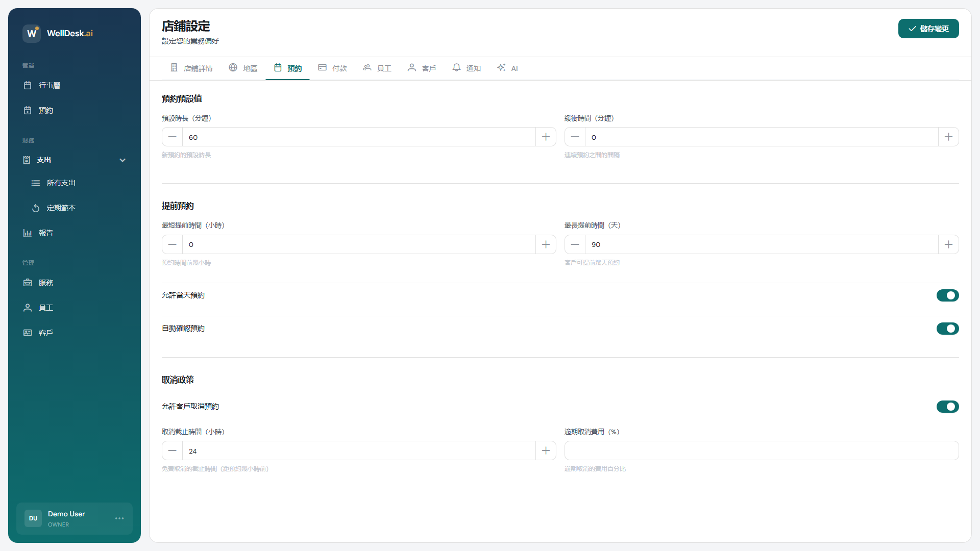Click the 定期範本 recurring icon
This screenshot has height=551, width=980.
click(x=36, y=208)
